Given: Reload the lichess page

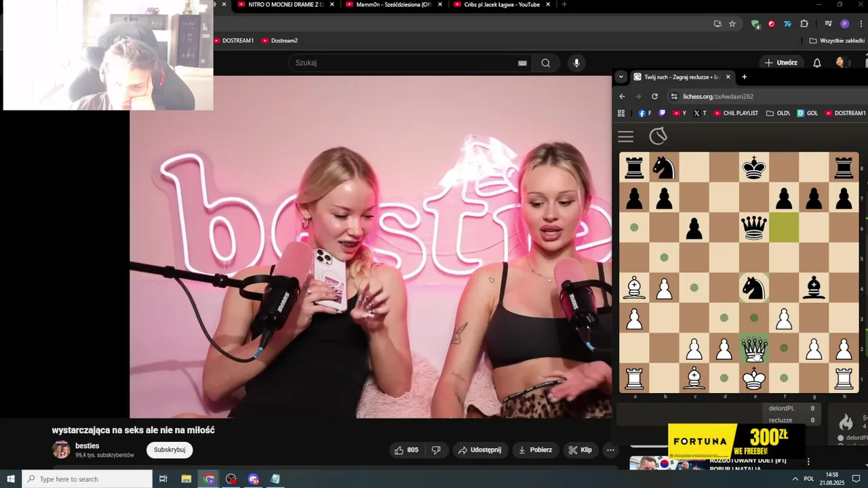Looking at the screenshot, I should (654, 96).
